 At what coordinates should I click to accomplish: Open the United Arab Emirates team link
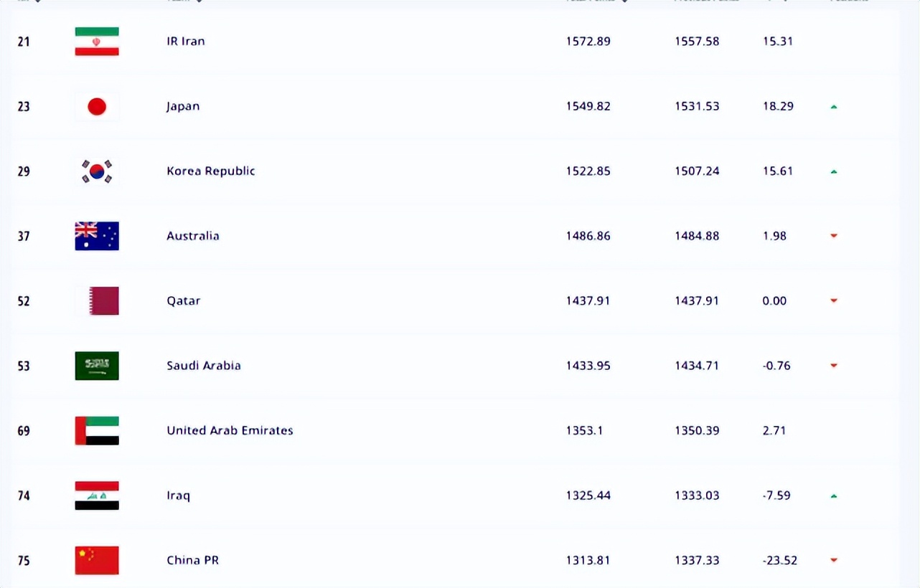coord(230,431)
